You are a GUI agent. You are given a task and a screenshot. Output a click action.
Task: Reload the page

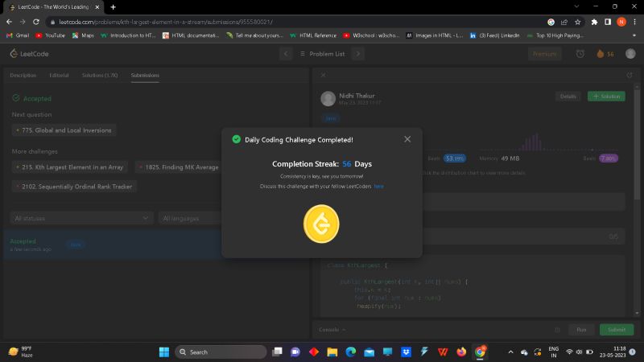tap(36, 22)
